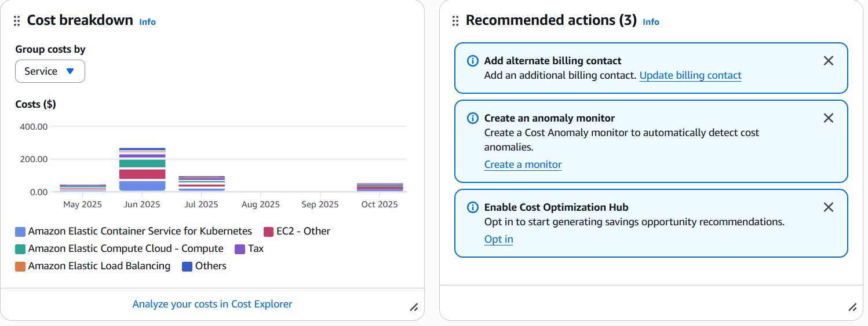868x326 pixels.
Task: Dismiss the Add alternate billing contact notice
Action: pos(828,61)
